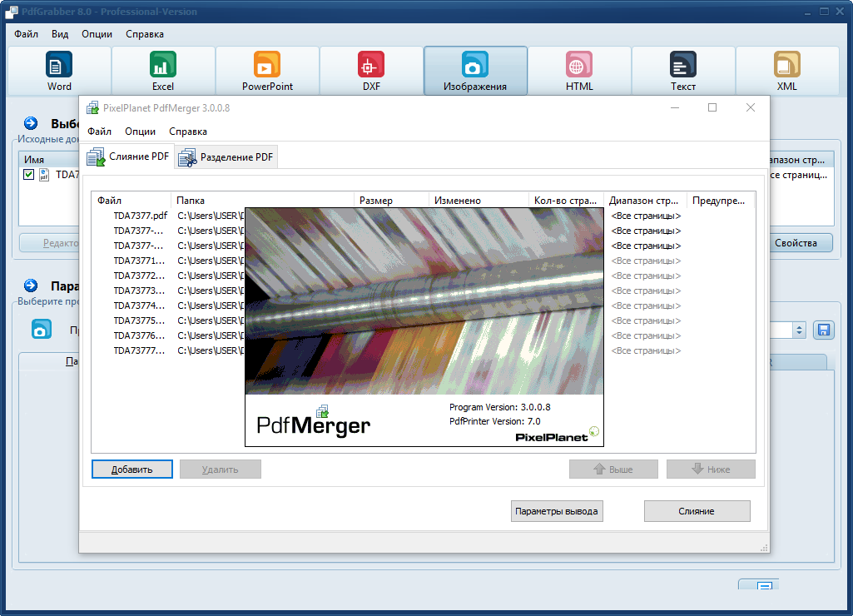Open the Файл menu in PdfMerger
The image size is (853, 616).
click(x=100, y=132)
